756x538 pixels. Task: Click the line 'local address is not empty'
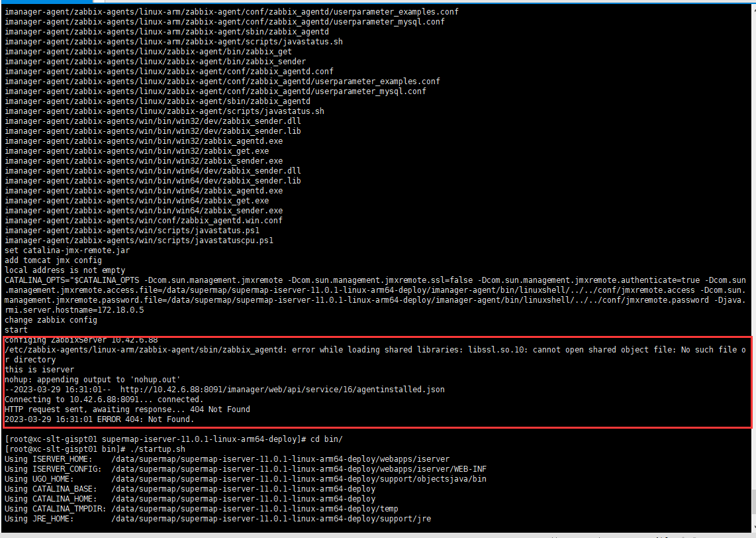[x=65, y=270]
